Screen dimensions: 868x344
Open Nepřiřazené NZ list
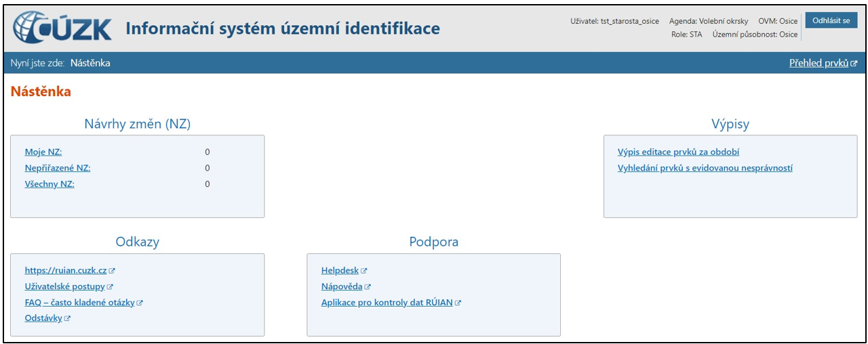tap(58, 168)
